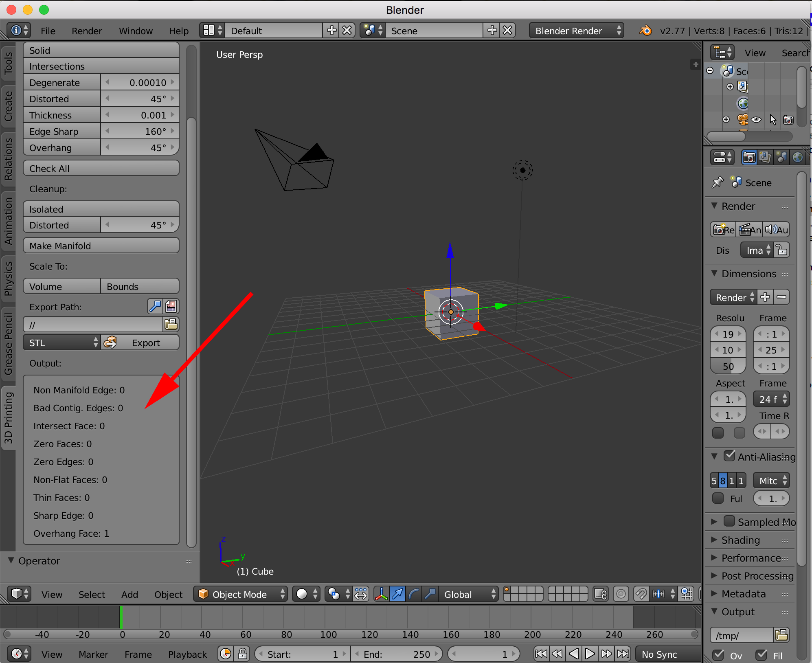812x663 pixels.
Task: Add a new screen layout
Action: pos(331,31)
